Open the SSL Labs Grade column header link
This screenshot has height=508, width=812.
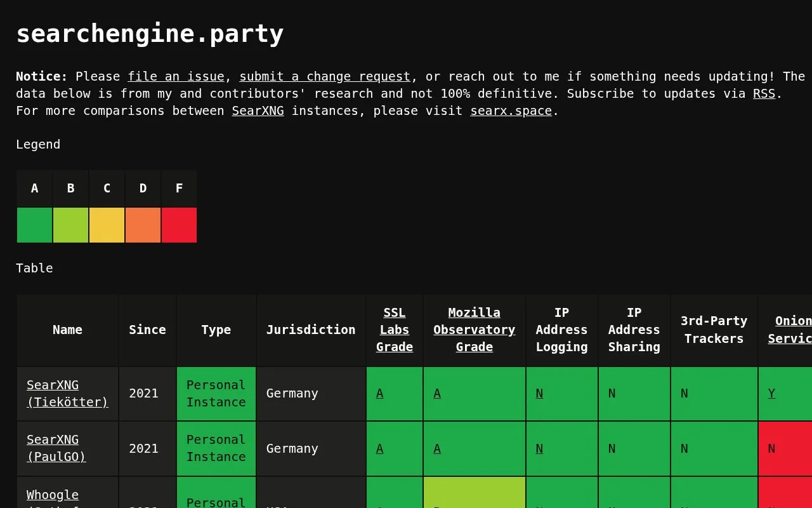point(395,330)
